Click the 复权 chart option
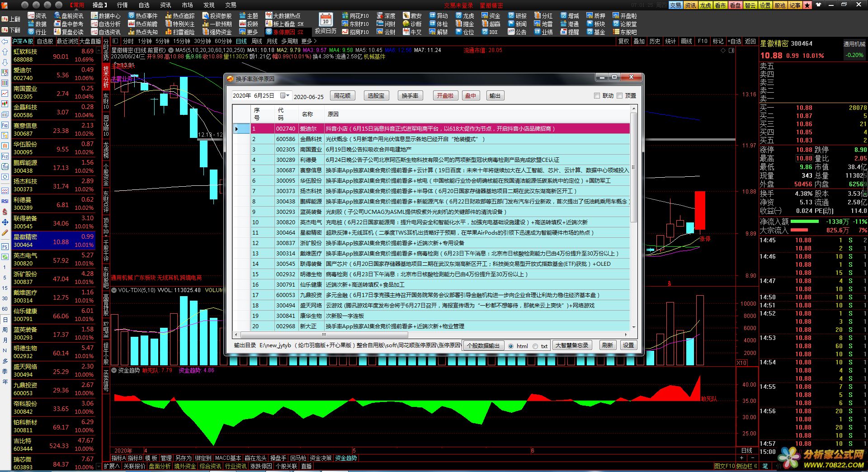868x472 pixels. coord(624,41)
